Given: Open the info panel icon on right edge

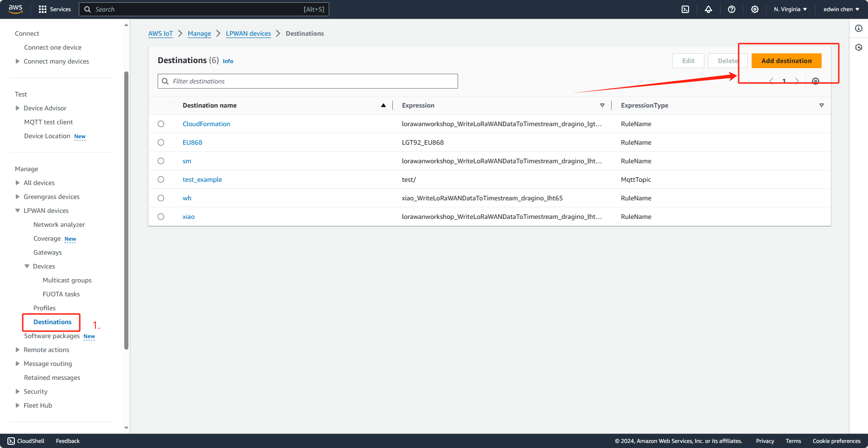Looking at the screenshot, I should 859,28.
